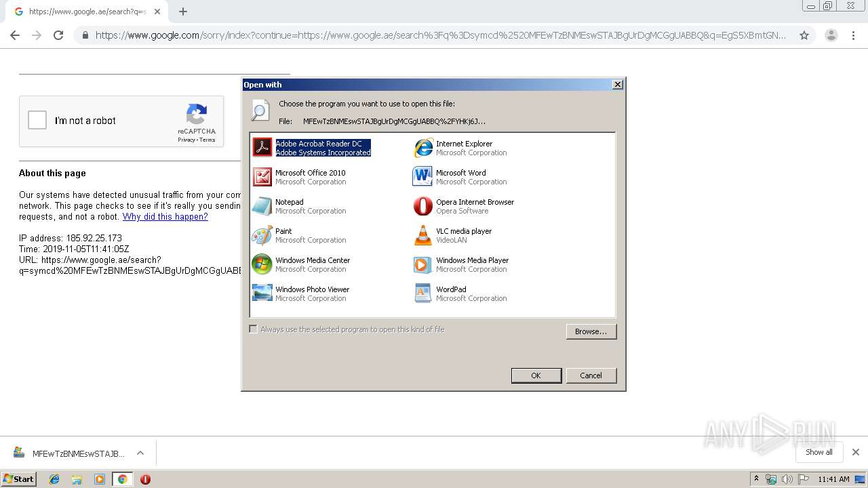Select VLC media player cone icon

click(422, 235)
